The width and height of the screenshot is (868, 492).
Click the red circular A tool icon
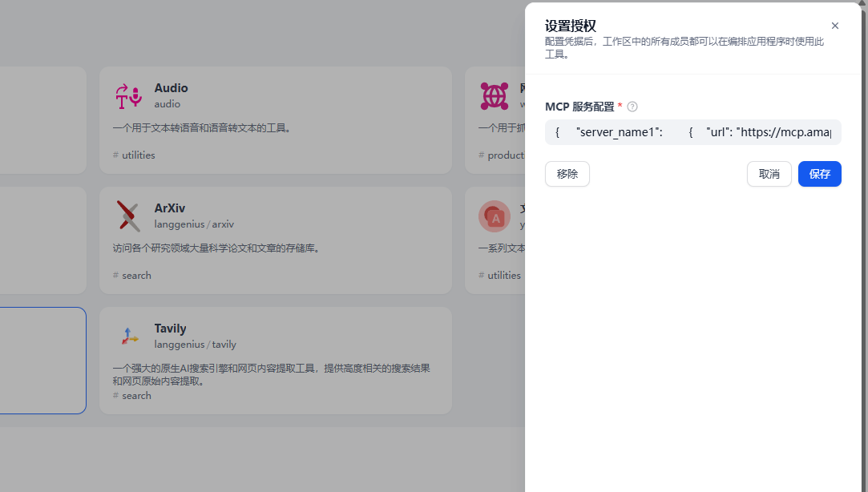pyautogui.click(x=494, y=216)
